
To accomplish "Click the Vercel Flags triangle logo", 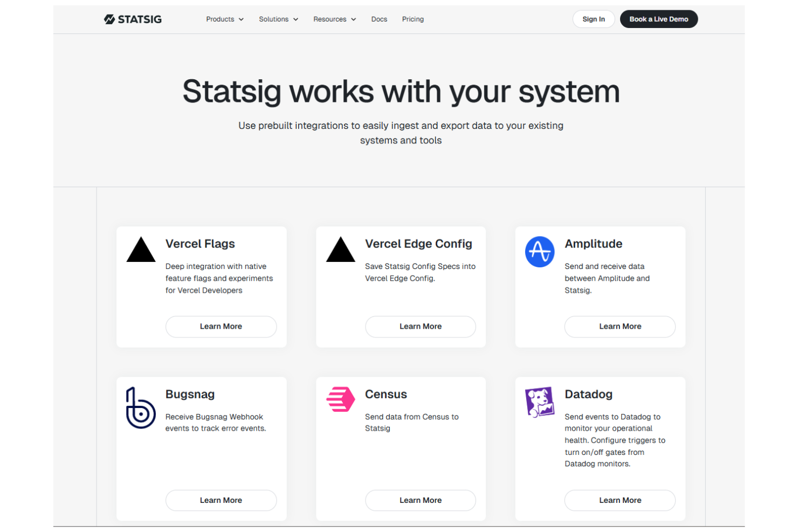I will [141, 250].
